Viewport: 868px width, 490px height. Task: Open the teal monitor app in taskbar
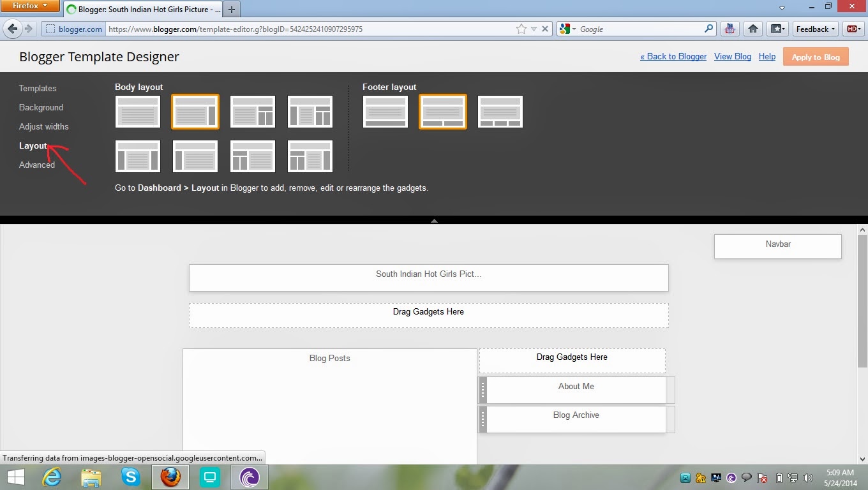[209, 477]
